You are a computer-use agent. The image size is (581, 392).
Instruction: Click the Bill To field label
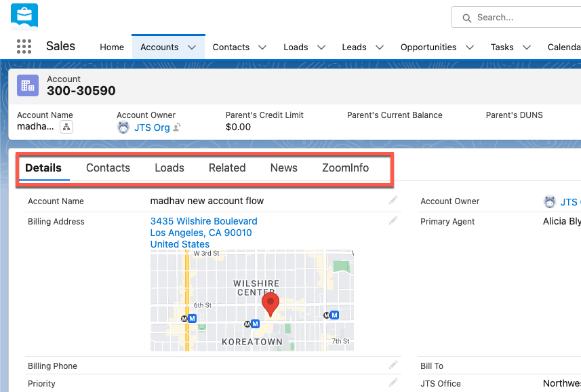pyautogui.click(x=432, y=366)
